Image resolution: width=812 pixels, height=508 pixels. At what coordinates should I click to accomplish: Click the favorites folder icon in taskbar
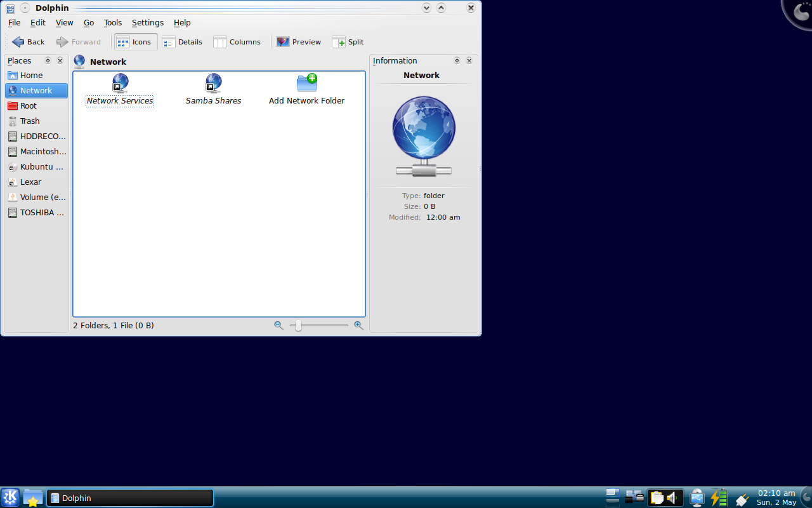tap(33, 498)
